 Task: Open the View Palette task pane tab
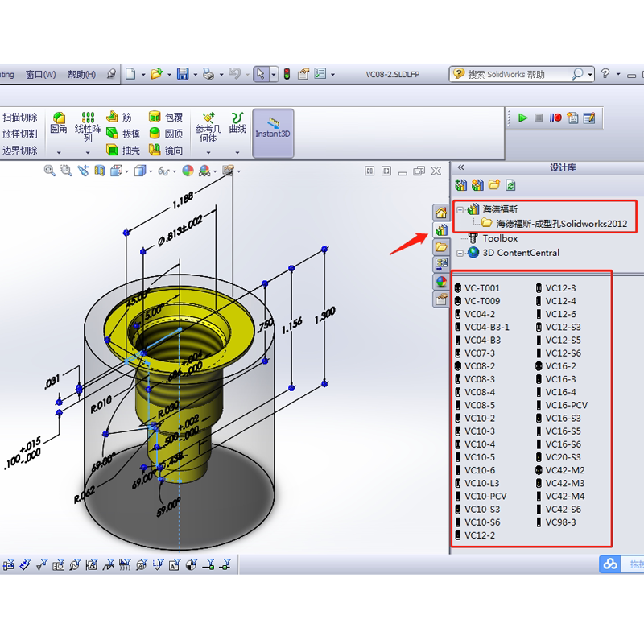pos(441,264)
